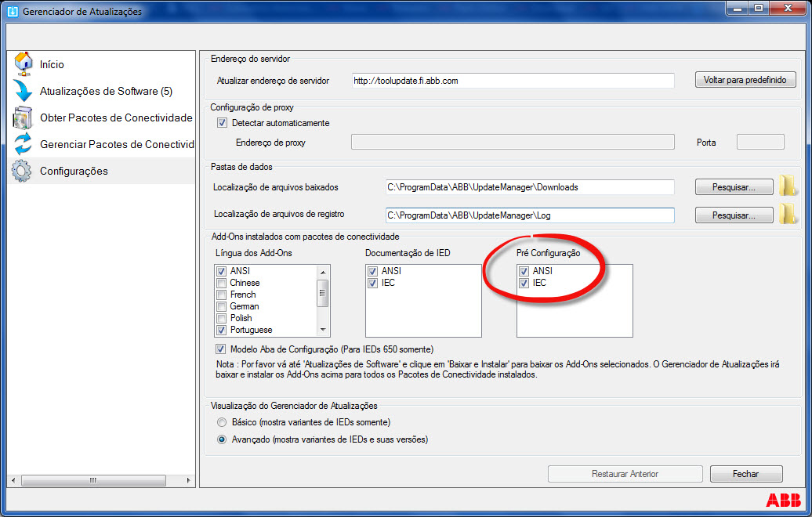Click language list scroll up arrow
This screenshot has height=517, width=812.
tap(323, 273)
